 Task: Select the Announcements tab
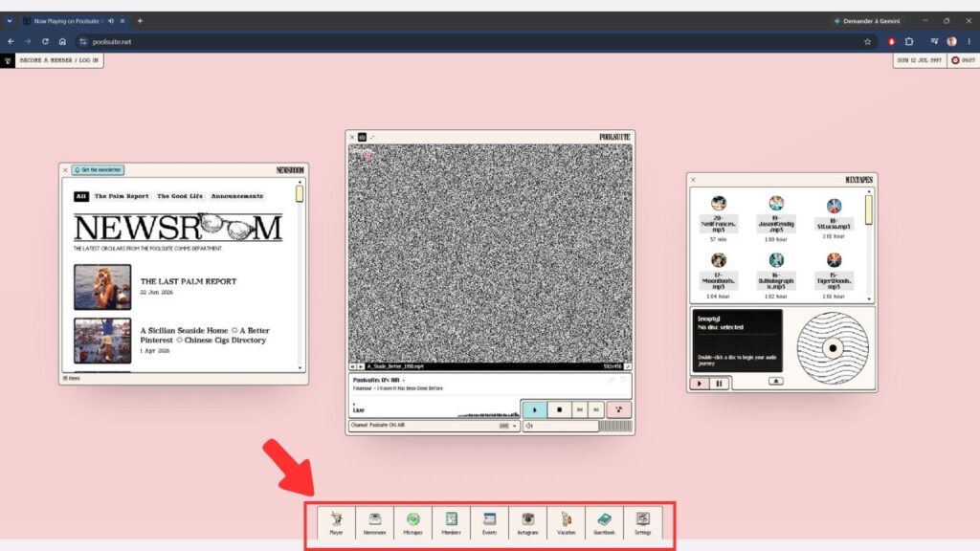tap(237, 196)
